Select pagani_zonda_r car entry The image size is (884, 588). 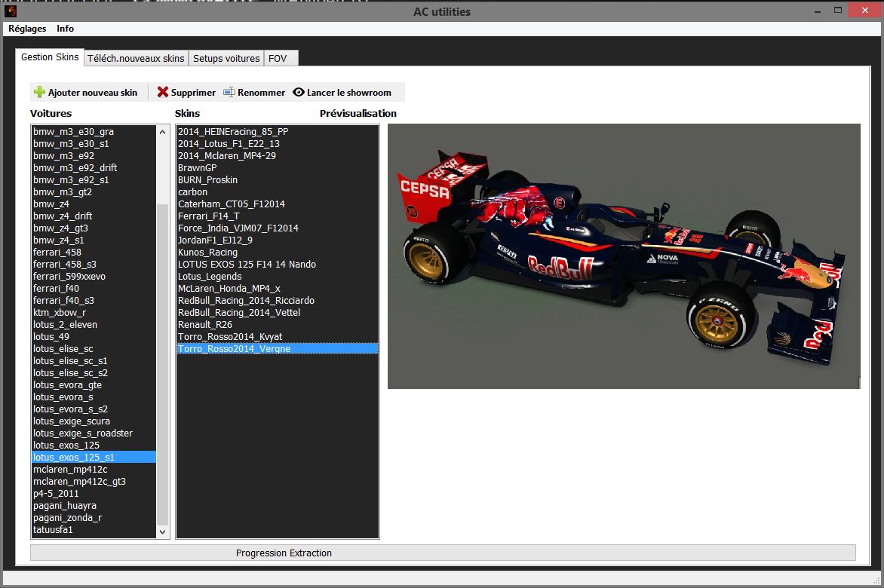tap(94, 518)
